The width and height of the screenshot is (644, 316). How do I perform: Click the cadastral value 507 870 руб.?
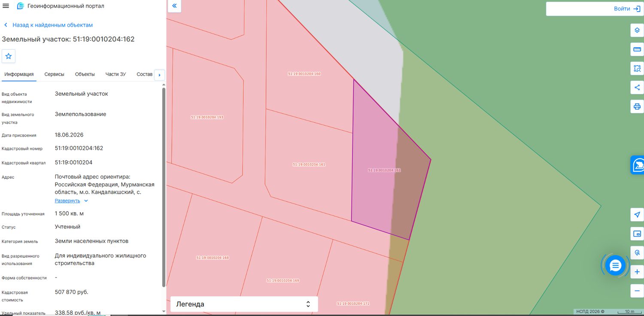tap(72, 292)
